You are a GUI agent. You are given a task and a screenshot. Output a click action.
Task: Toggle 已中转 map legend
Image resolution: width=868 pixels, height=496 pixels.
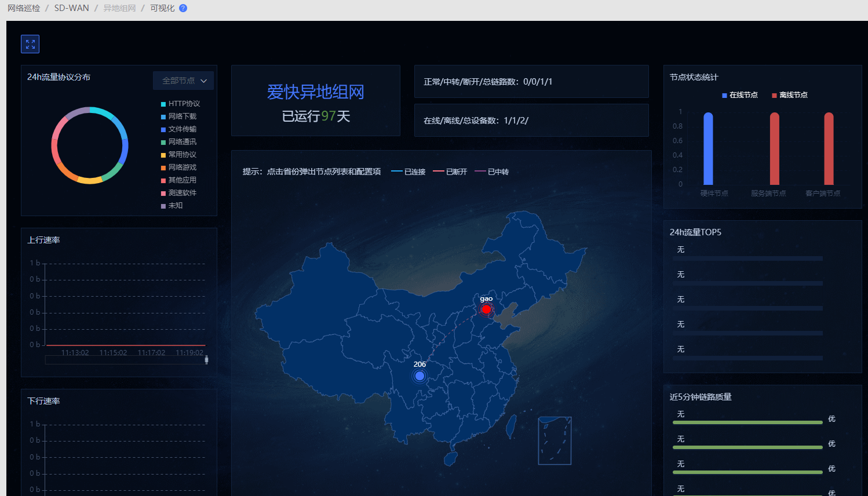tap(492, 172)
